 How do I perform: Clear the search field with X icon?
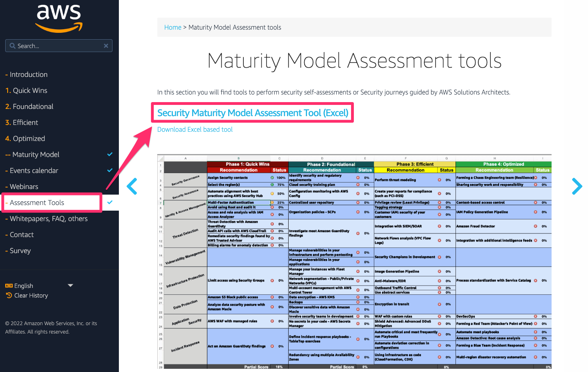[x=106, y=46]
